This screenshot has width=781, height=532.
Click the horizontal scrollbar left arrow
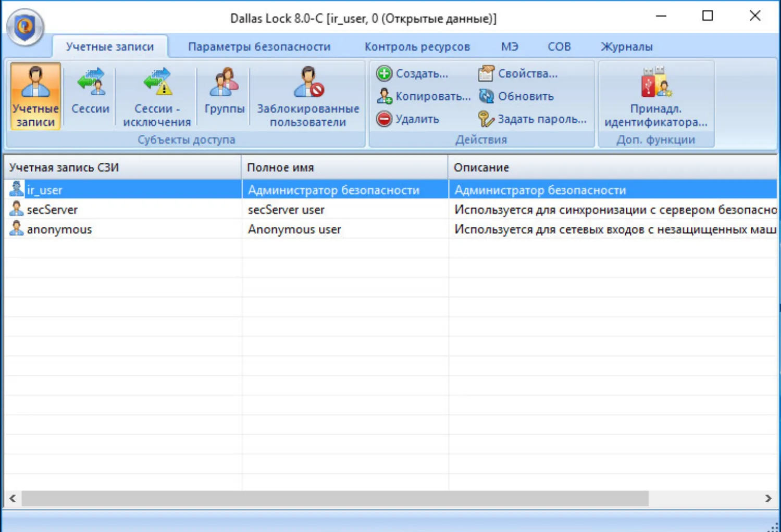pos(13,498)
